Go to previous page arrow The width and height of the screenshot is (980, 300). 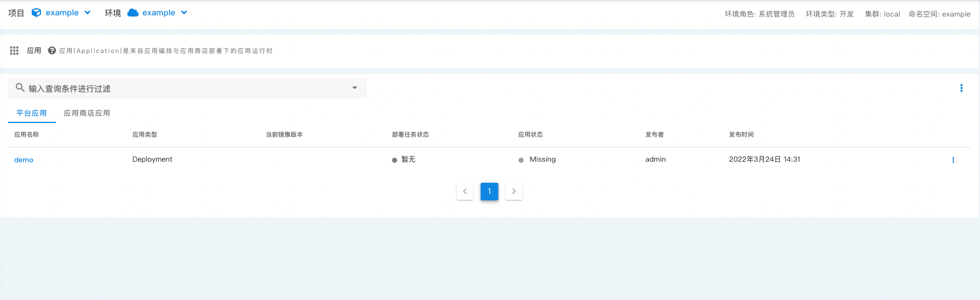point(465,191)
